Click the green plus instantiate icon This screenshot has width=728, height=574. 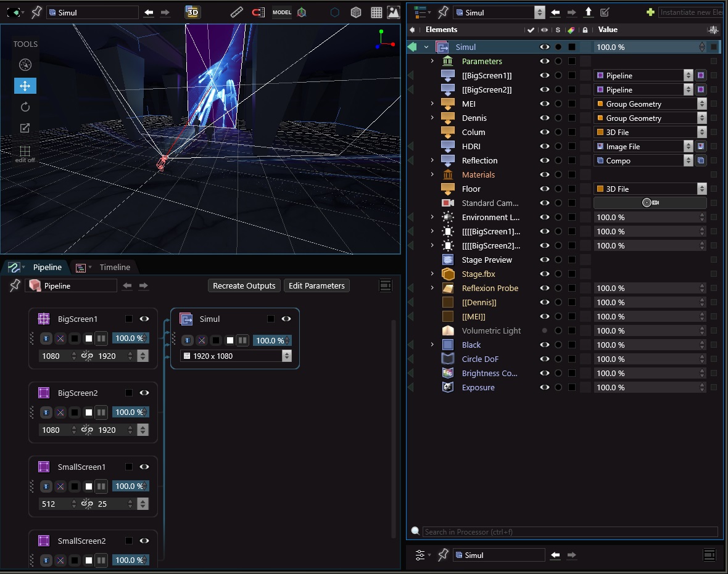click(x=650, y=12)
